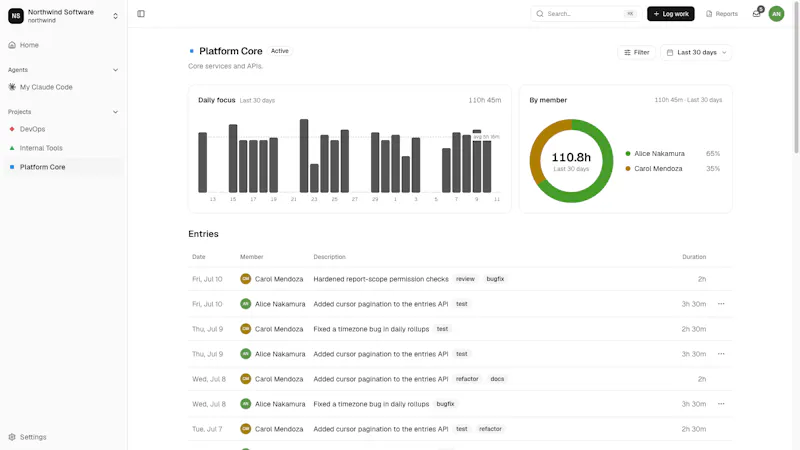Click the magnifier icon in Search
800x450 pixels.
540,14
